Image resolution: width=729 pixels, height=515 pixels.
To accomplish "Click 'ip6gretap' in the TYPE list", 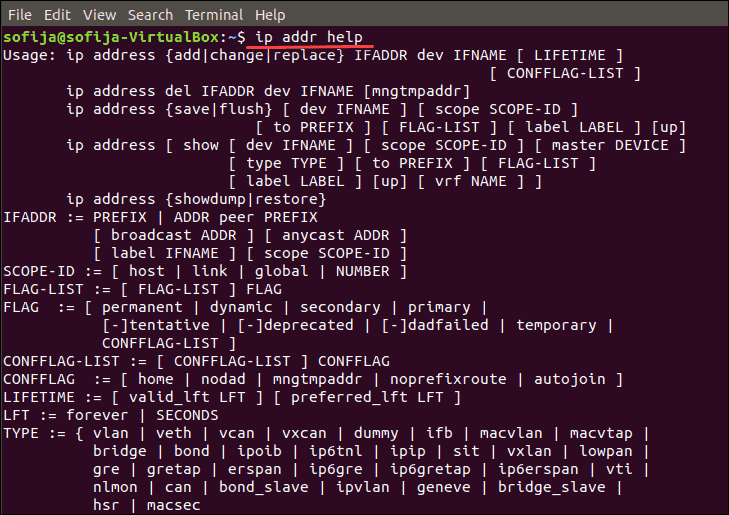I will tap(430, 469).
